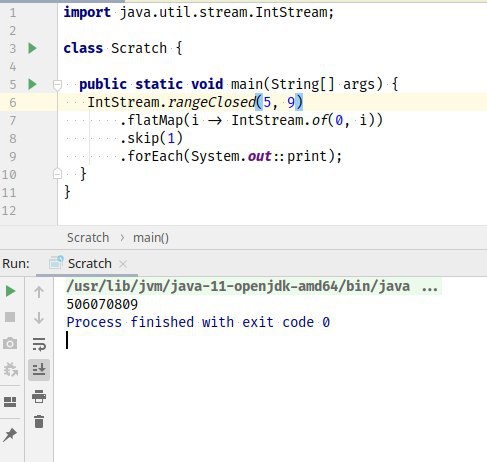Rerun Scratch in the Run panel
Image resolution: width=487 pixels, height=462 pixels.
[10, 291]
